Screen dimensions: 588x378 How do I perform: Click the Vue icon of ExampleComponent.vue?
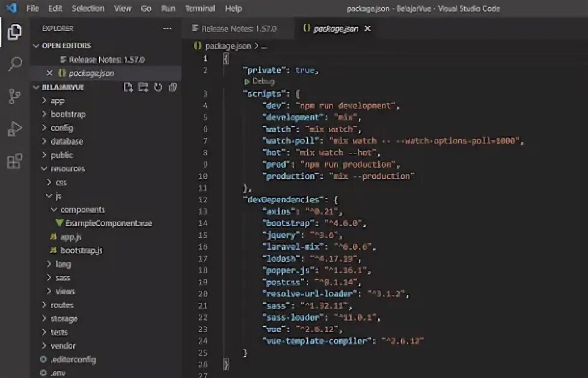click(60, 223)
